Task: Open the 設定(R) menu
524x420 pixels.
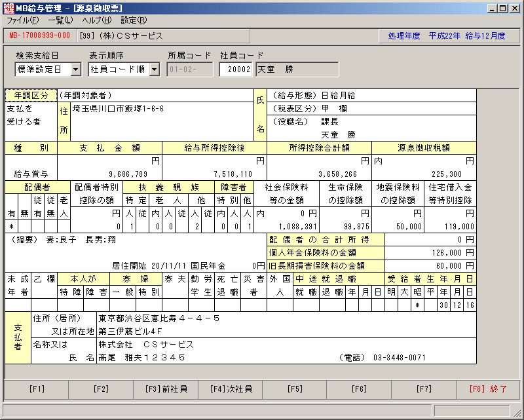Action: (x=134, y=20)
